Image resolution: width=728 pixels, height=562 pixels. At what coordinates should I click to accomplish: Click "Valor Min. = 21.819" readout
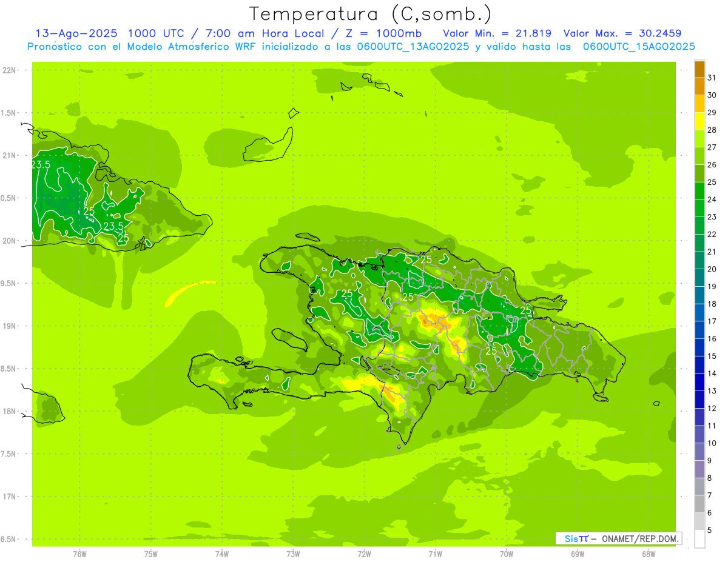click(497, 33)
